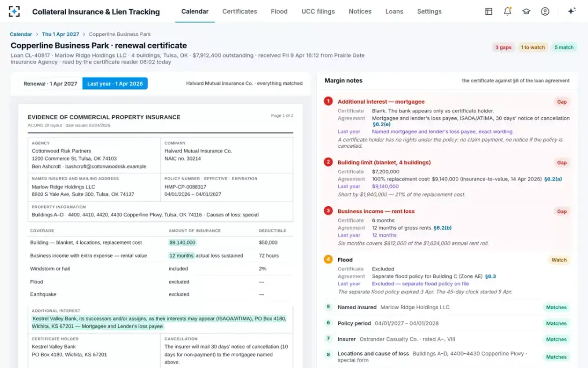Viewport: 588px width, 368px height.
Task: Click the 1 to watch summary badge
Action: click(x=533, y=47)
